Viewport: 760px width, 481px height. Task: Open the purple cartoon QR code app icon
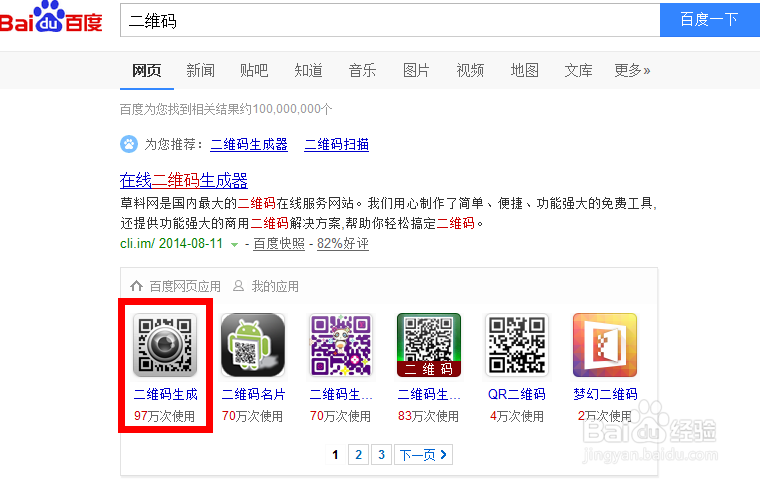pos(341,345)
